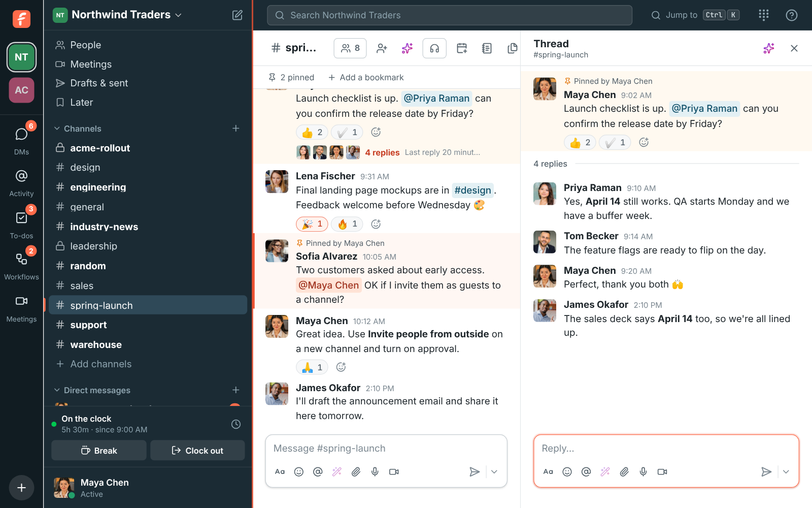The image size is (812, 508).
Task: Open Workflows in the left rail
Action: pos(21,265)
